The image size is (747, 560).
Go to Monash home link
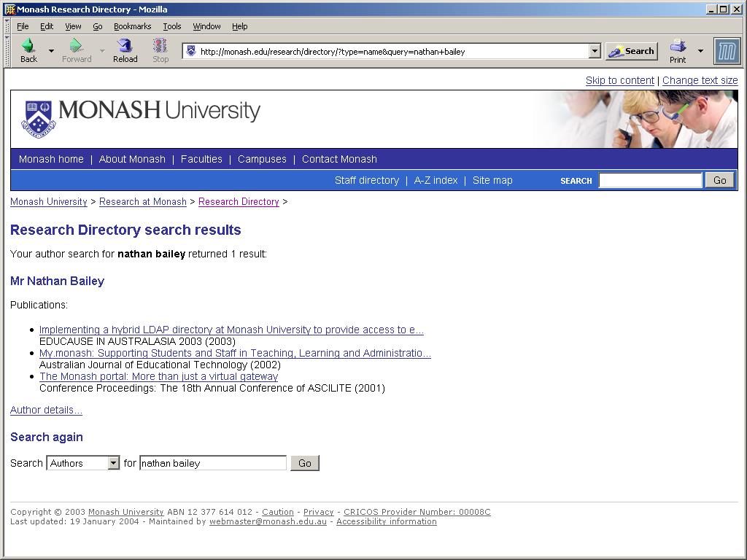pos(51,159)
